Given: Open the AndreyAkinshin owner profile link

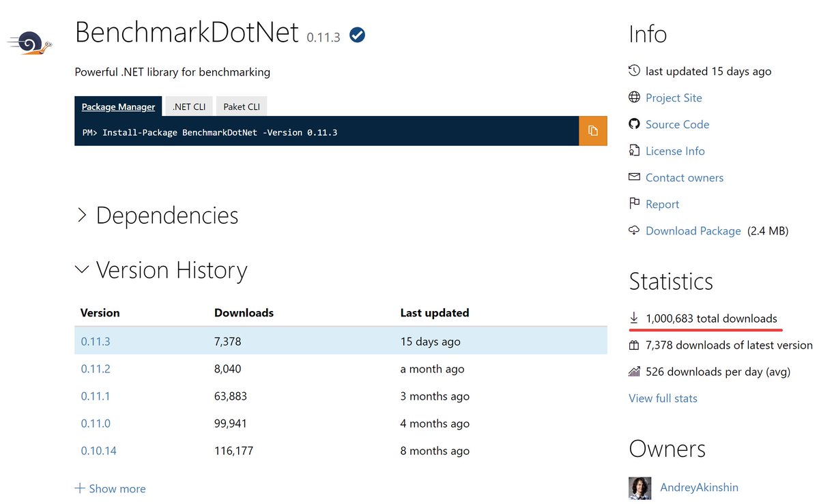Looking at the screenshot, I should click(x=700, y=488).
